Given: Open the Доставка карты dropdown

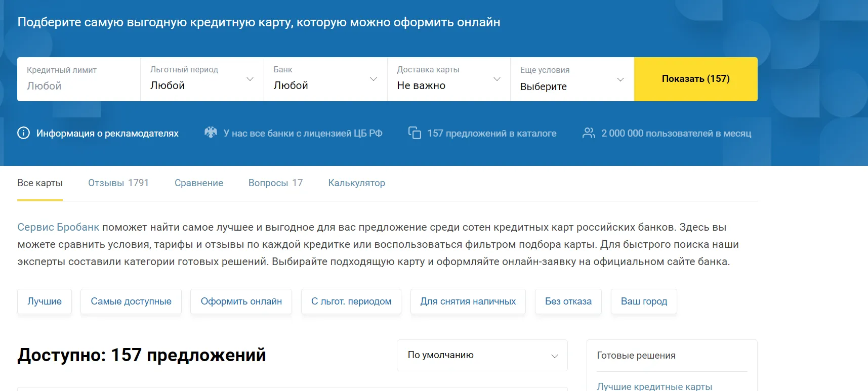Looking at the screenshot, I should pyautogui.click(x=448, y=79).
